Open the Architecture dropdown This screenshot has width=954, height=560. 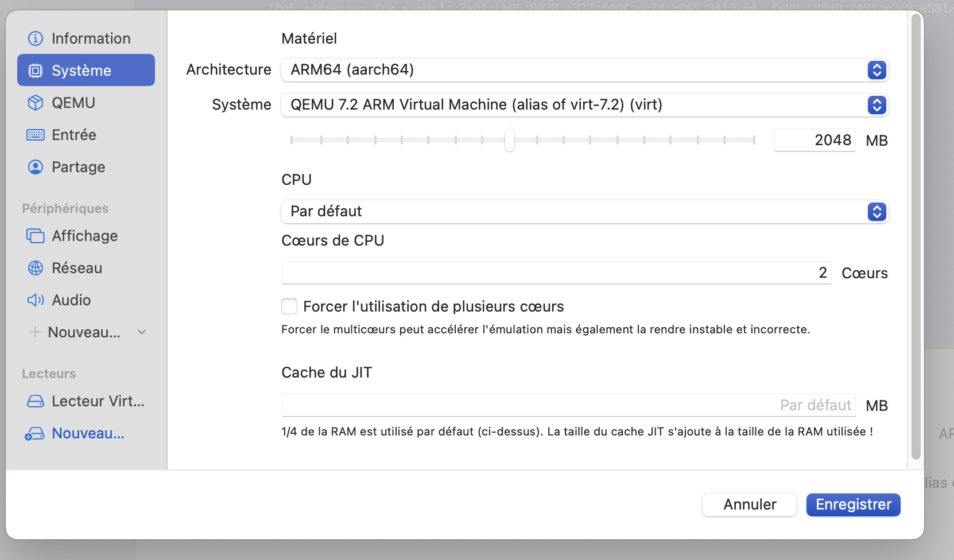coord(584,70)
